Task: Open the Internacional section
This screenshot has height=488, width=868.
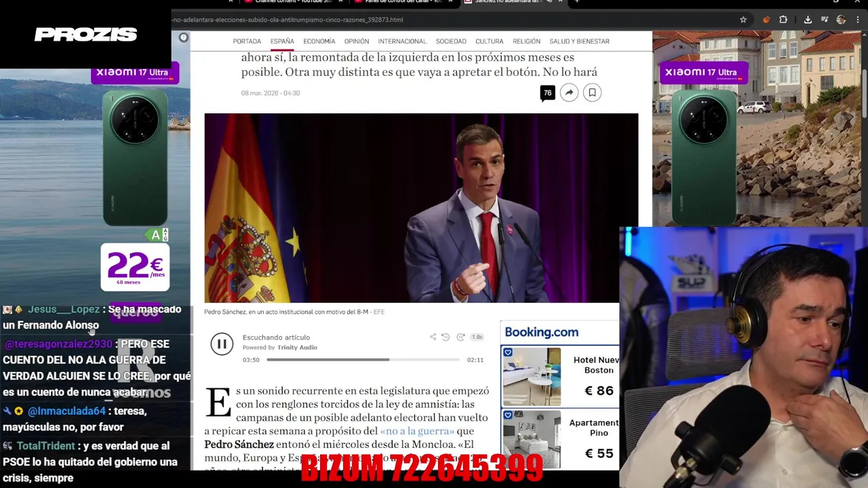Action: point(402,41)
